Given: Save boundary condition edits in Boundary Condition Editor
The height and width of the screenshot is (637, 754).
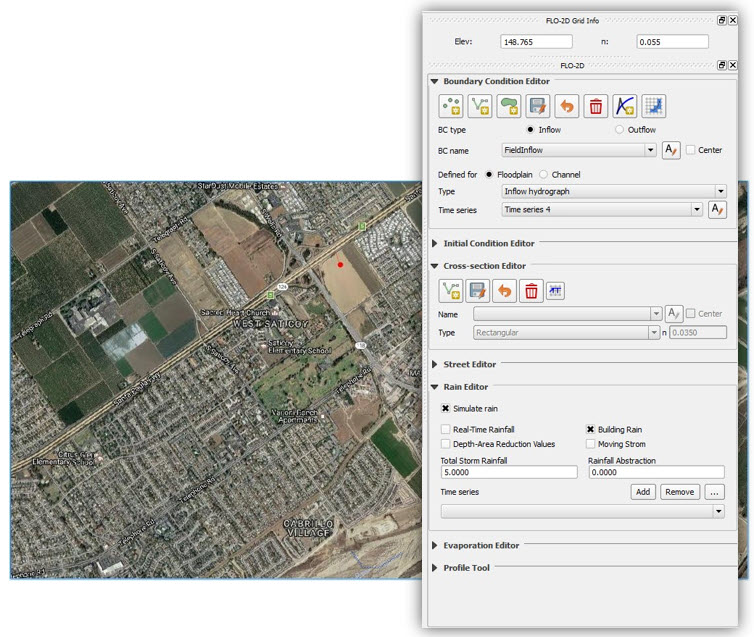Looking at the screenshot, I should (x=538, y=106).
